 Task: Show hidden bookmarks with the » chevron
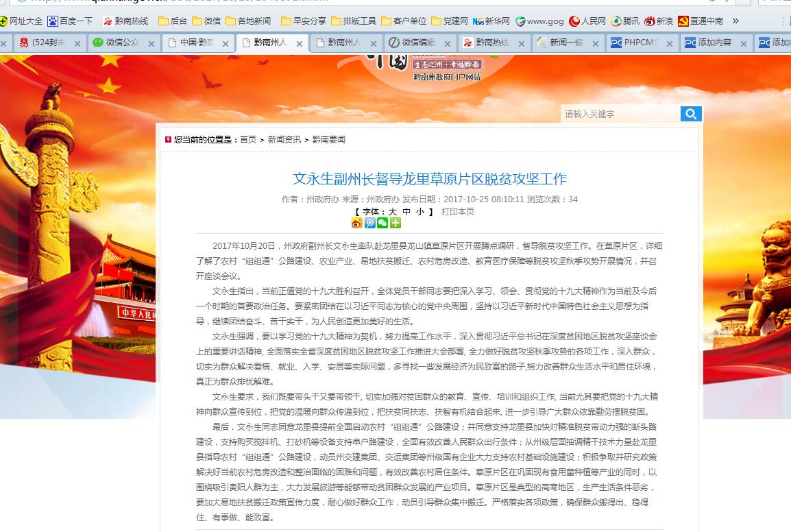click(x=735, y=21)
